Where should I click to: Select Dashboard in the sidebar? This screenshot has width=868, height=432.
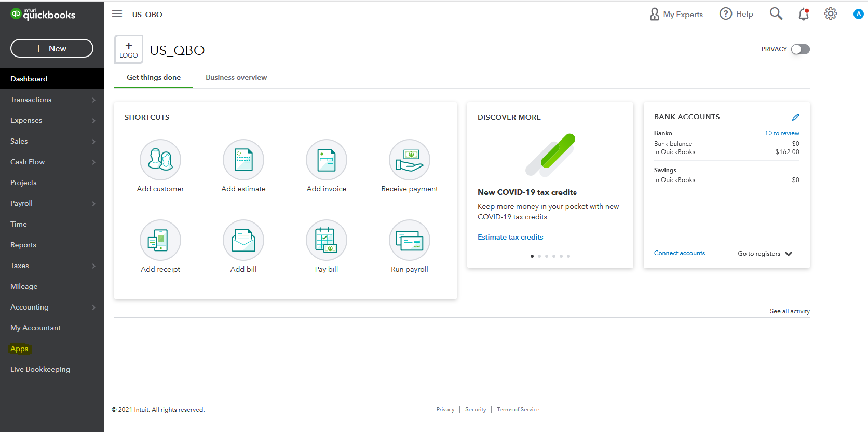coord(52,79)
